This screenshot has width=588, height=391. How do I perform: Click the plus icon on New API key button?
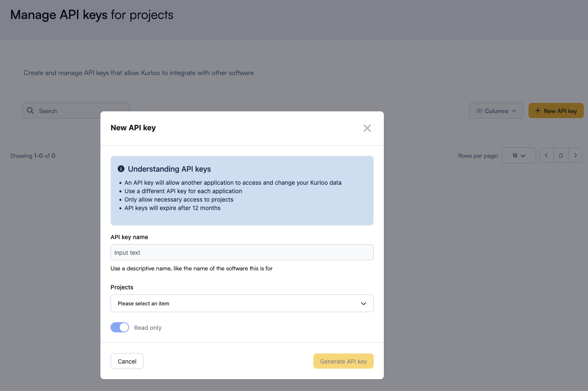pos(537,111)
